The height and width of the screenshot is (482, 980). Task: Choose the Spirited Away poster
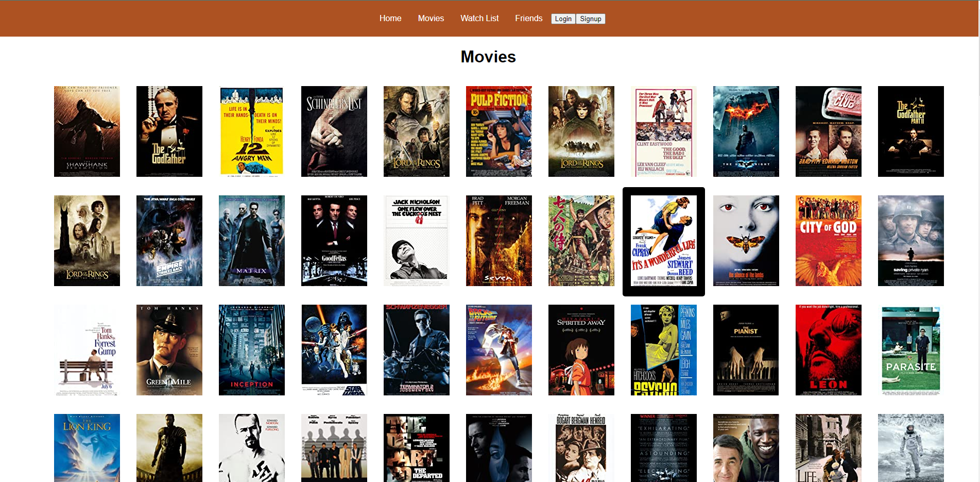581,350
